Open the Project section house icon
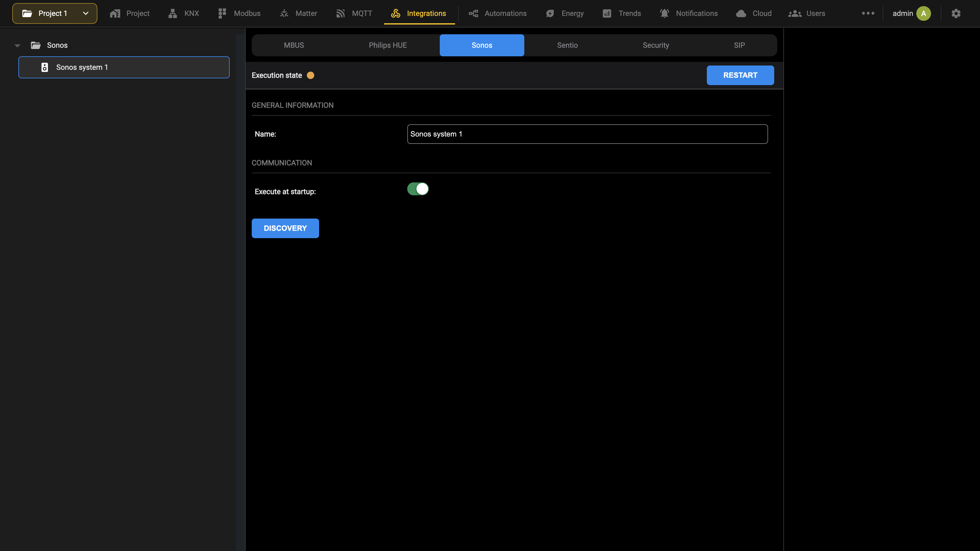The image size is (980, 551). coord(115,13)
